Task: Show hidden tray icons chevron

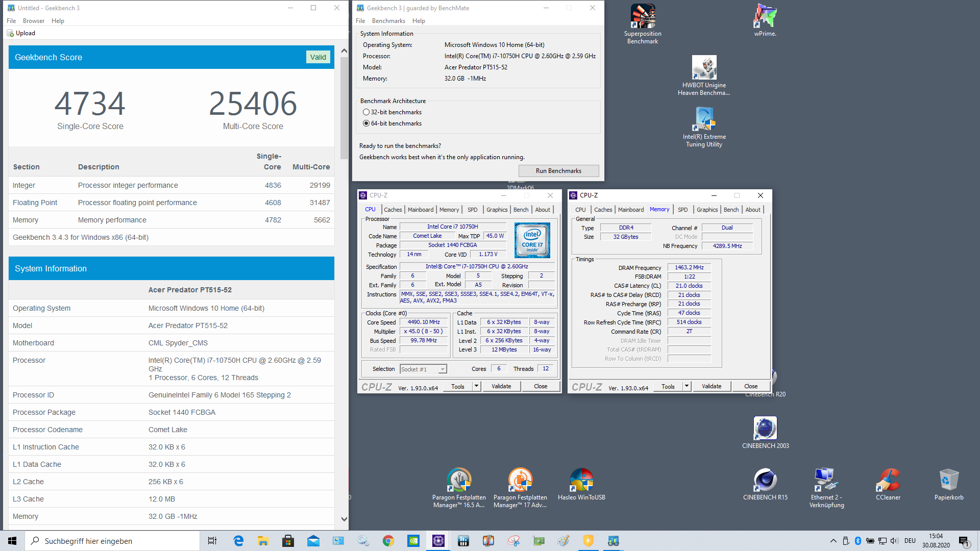Action: click(833, 541)
